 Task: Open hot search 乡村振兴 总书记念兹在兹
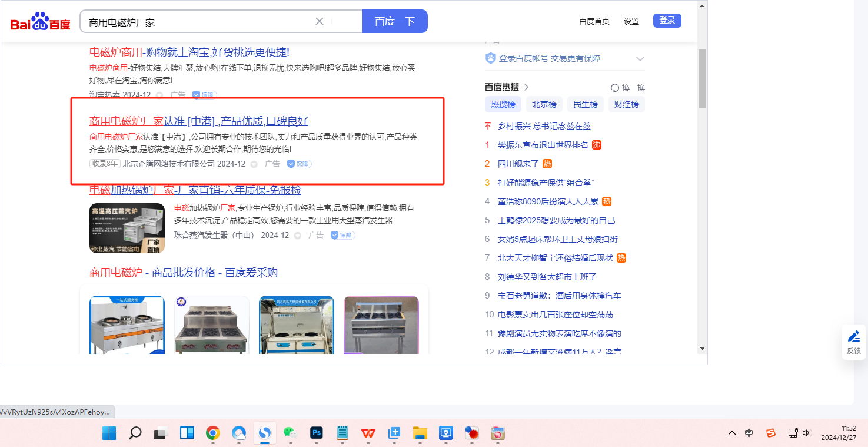coord(544,126)
